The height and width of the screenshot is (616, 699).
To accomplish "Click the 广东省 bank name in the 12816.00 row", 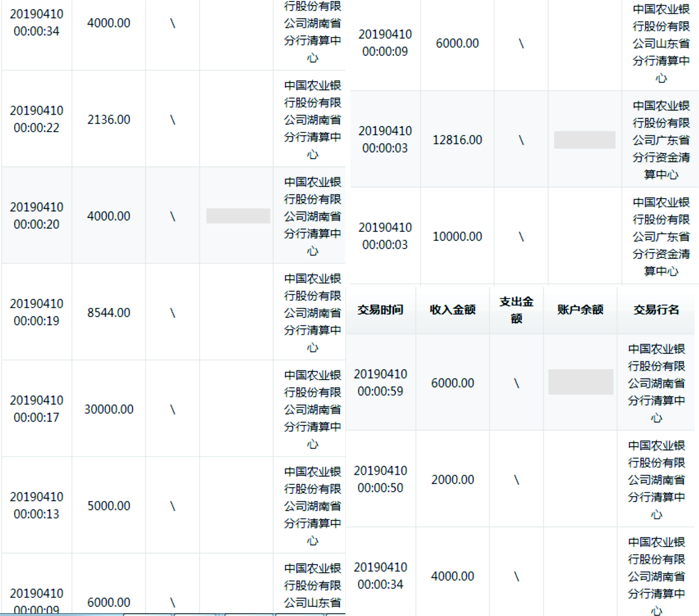I will (661, 140).
